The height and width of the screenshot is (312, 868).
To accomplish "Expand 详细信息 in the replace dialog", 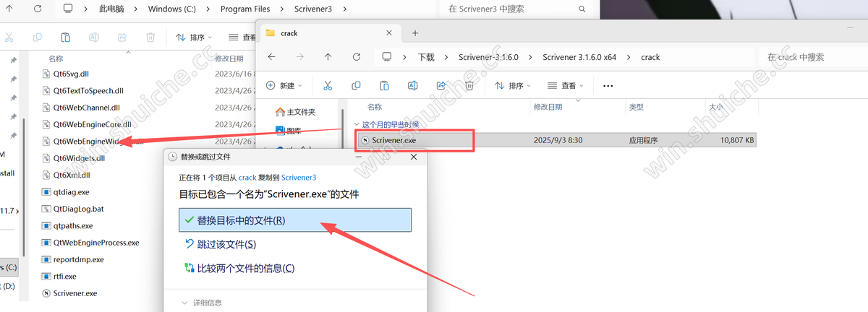I will point(202,303).
